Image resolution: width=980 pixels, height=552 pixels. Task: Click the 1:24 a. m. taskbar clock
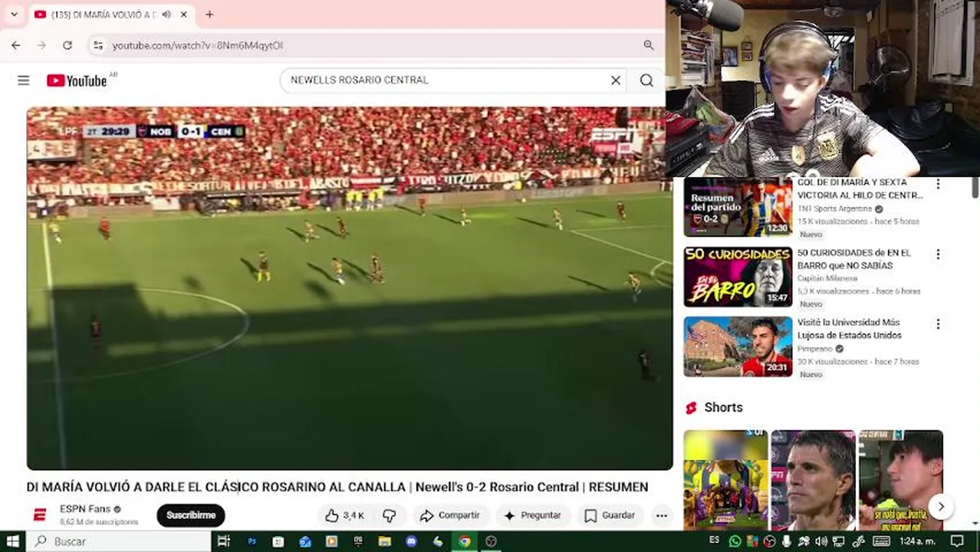[x=917, y=541]
